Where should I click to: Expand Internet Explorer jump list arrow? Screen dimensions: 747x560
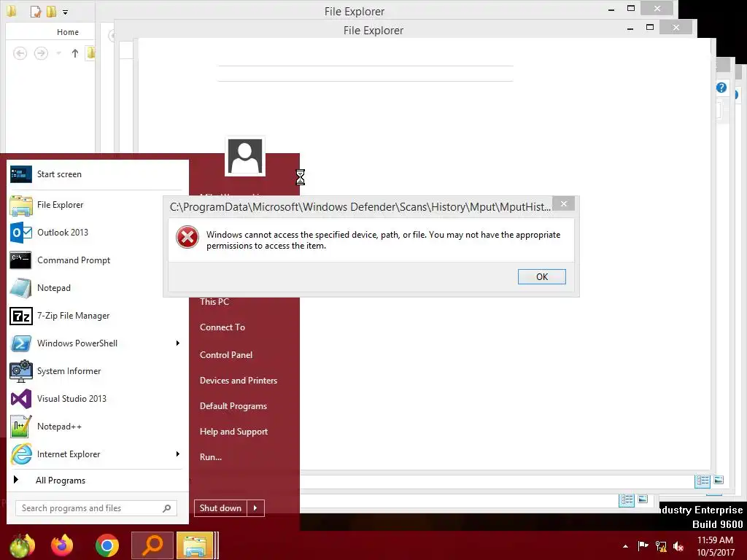click(x=178, y=454)
